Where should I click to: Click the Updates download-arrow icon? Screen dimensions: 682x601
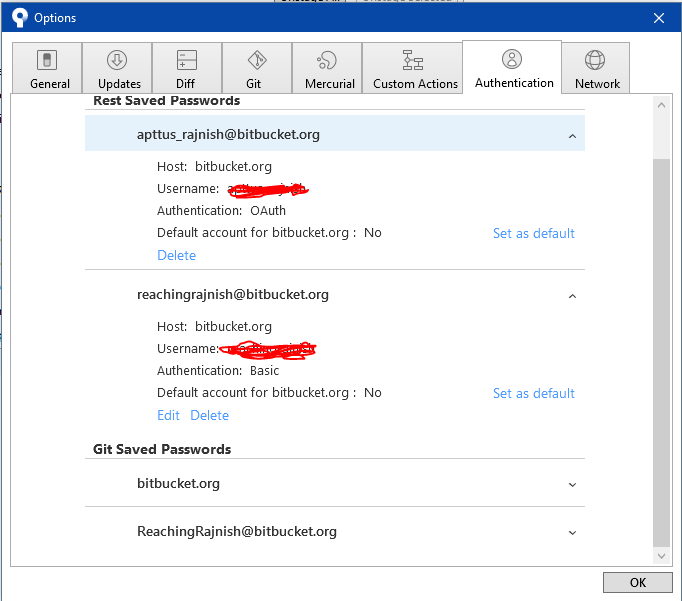117,60
